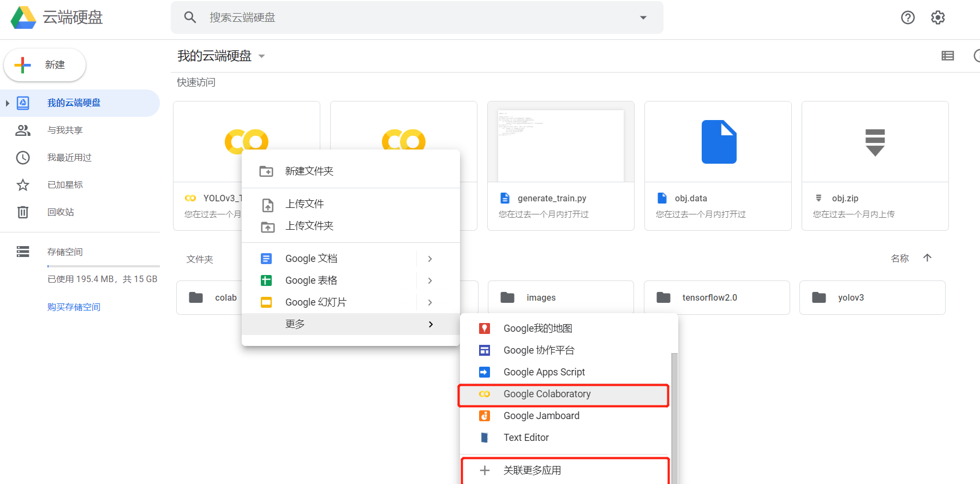Open the obj.data quick access card

pos(718,166)
